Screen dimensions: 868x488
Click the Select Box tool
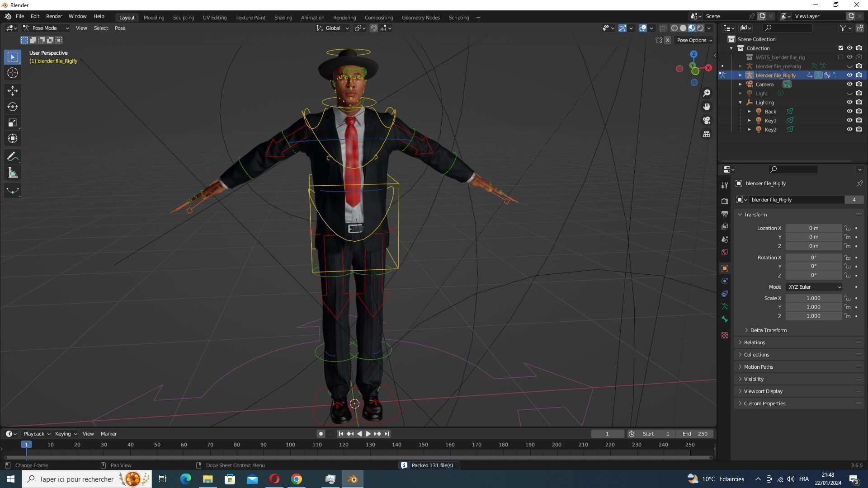[12, 57]
